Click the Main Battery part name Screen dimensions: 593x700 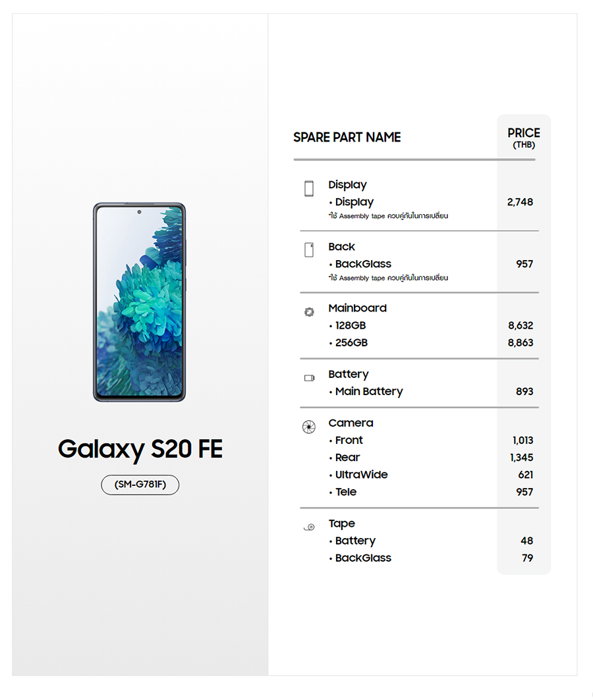click(368, 391)
